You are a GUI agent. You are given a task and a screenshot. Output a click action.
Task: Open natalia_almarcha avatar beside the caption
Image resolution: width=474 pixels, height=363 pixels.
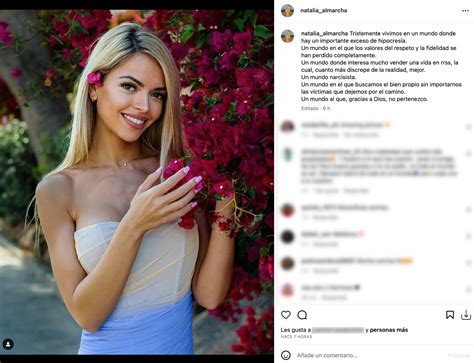[x=287, y=36]
